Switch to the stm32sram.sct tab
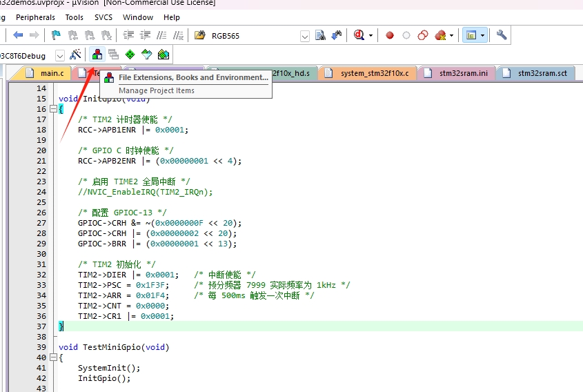Viewport: 583px width, 392px height. point(535,73)
